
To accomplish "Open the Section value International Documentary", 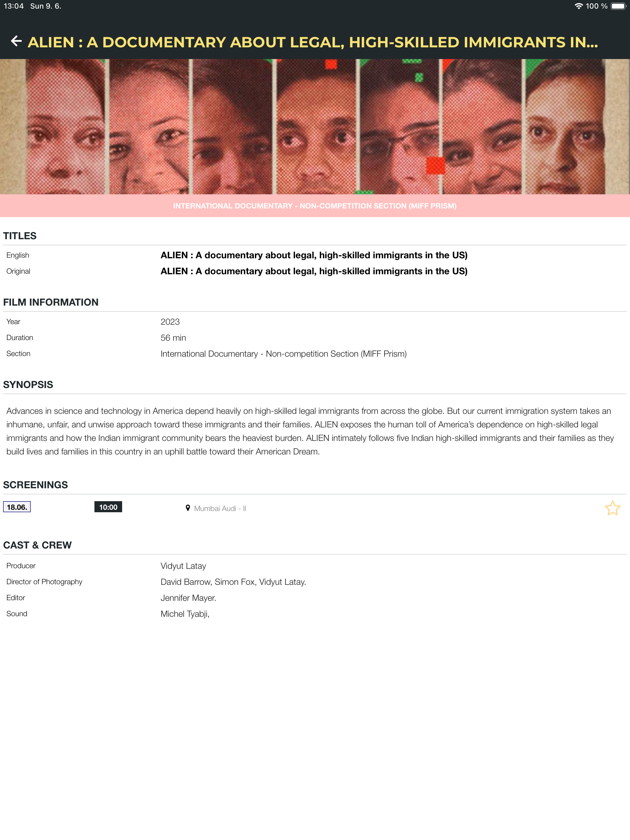I will pos(283,354).
